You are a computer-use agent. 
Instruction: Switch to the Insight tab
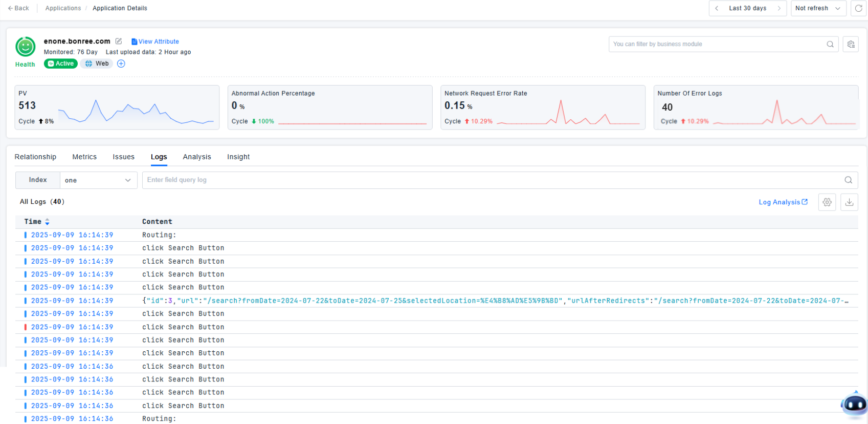[x=238, y=157]
